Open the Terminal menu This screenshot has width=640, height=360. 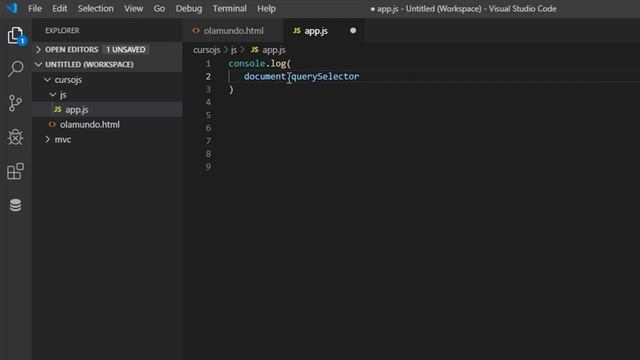229,9
